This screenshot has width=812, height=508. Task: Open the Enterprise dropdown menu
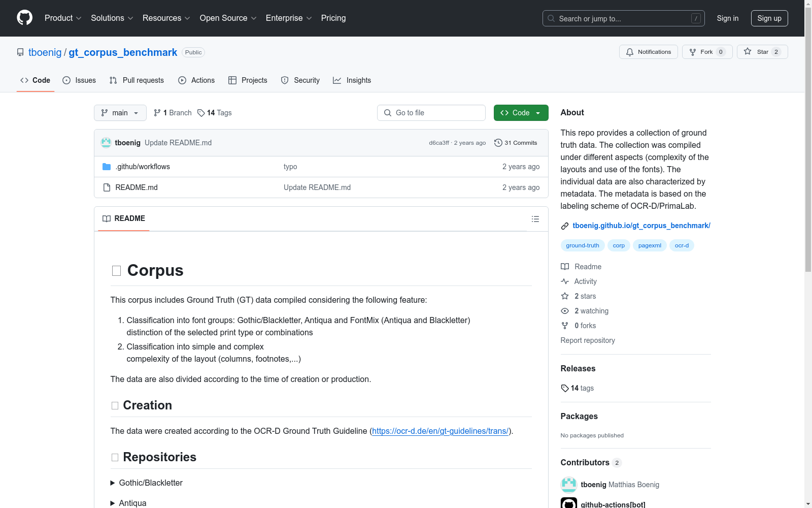point(289,18)
